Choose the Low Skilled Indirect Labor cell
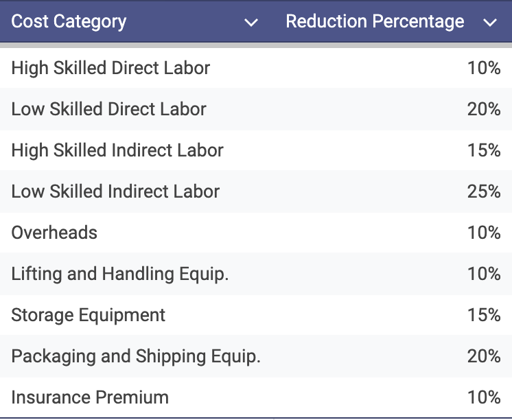Viewport: 512px width, 420px height. (115, 191)
